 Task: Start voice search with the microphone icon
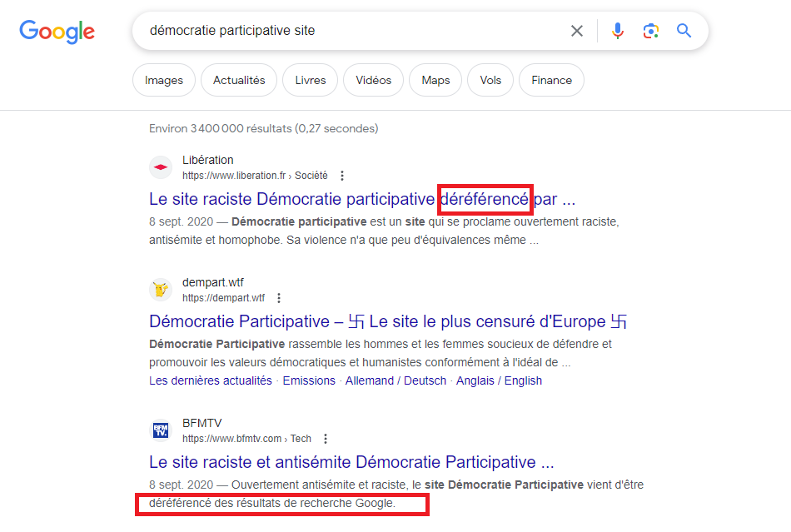pyautogui.click(x=617, y=31)
